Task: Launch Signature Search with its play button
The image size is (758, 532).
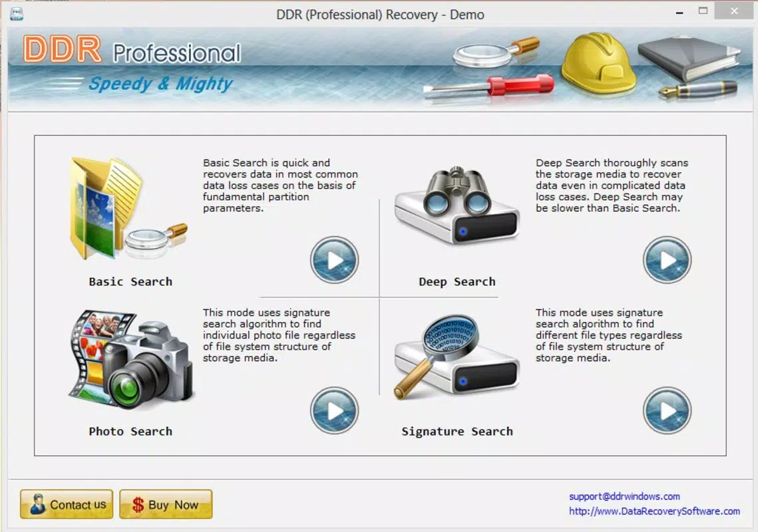Action: click(667, 410)
